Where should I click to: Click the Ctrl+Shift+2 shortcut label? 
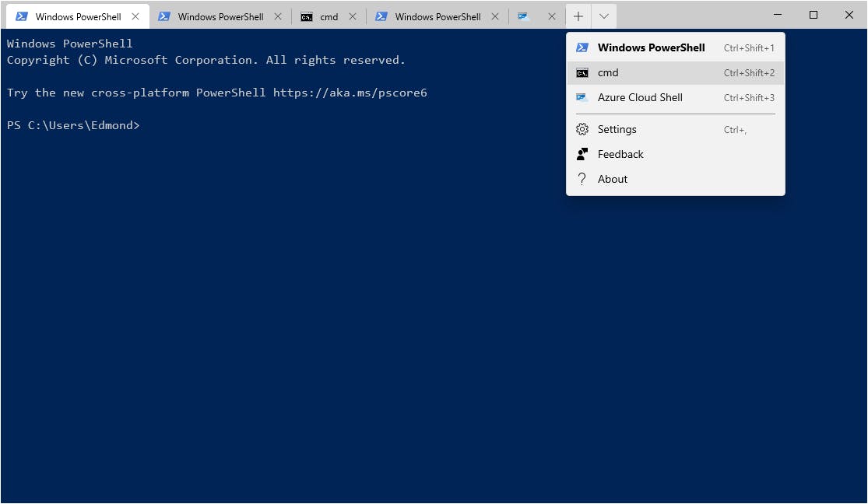[749, 73]
